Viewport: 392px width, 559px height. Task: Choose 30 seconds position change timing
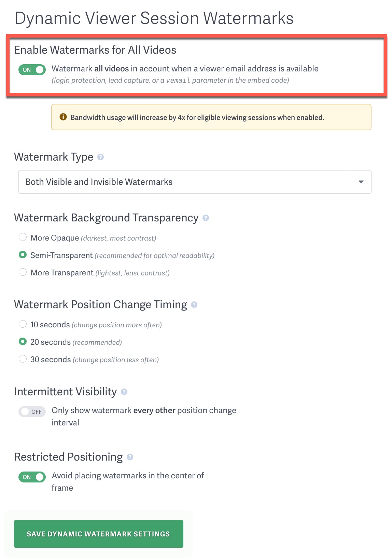point(23,358)
